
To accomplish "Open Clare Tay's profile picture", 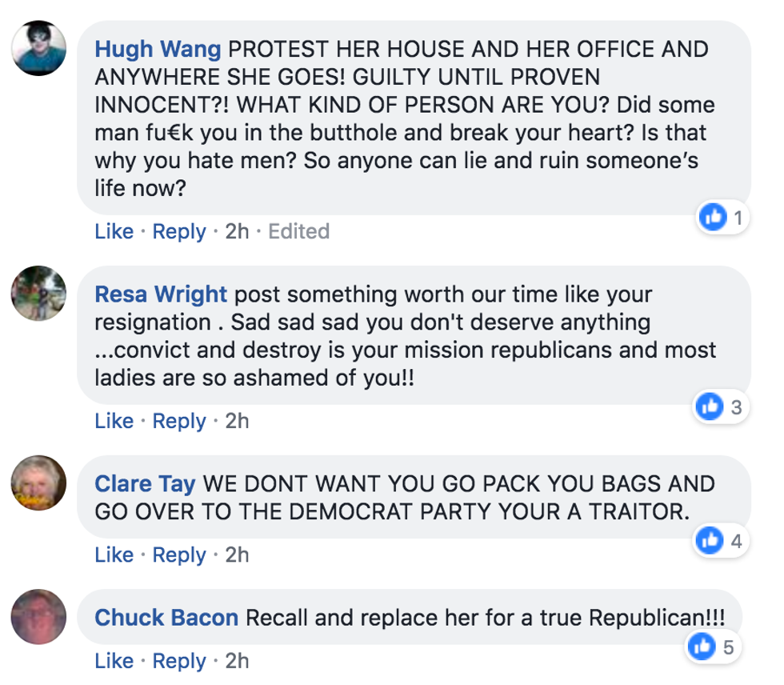I will [x=38, y=483].
